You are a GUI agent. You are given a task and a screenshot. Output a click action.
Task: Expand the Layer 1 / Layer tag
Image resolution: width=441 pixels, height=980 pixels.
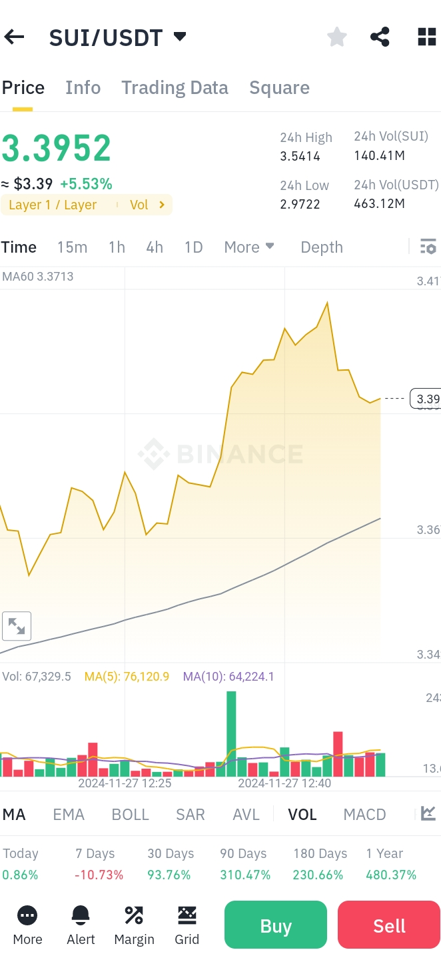coord(53,205)
